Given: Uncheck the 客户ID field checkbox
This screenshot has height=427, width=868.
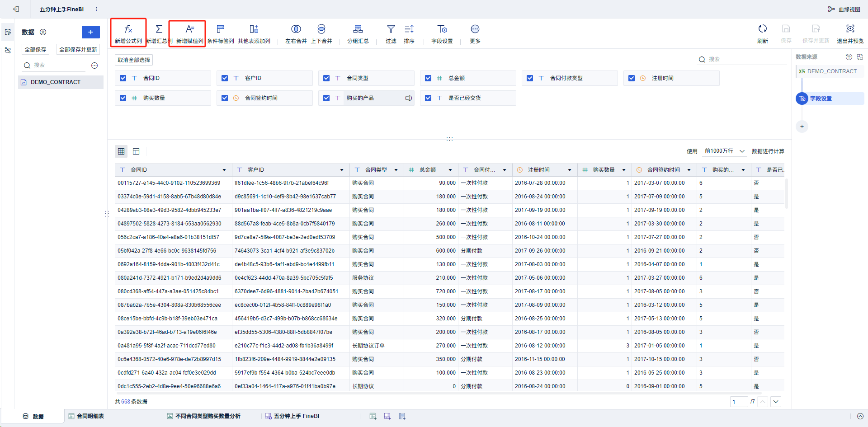Looking at the screenshot, I should (225, 78).
